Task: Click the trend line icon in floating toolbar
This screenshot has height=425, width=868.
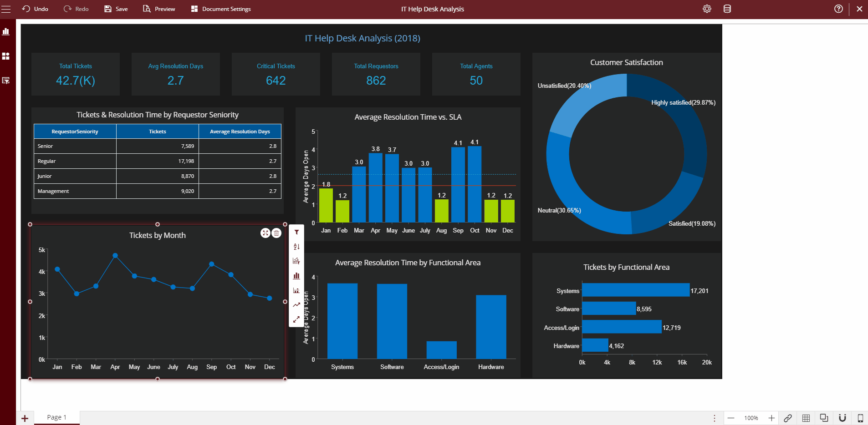Action: (x=296, y=305)
